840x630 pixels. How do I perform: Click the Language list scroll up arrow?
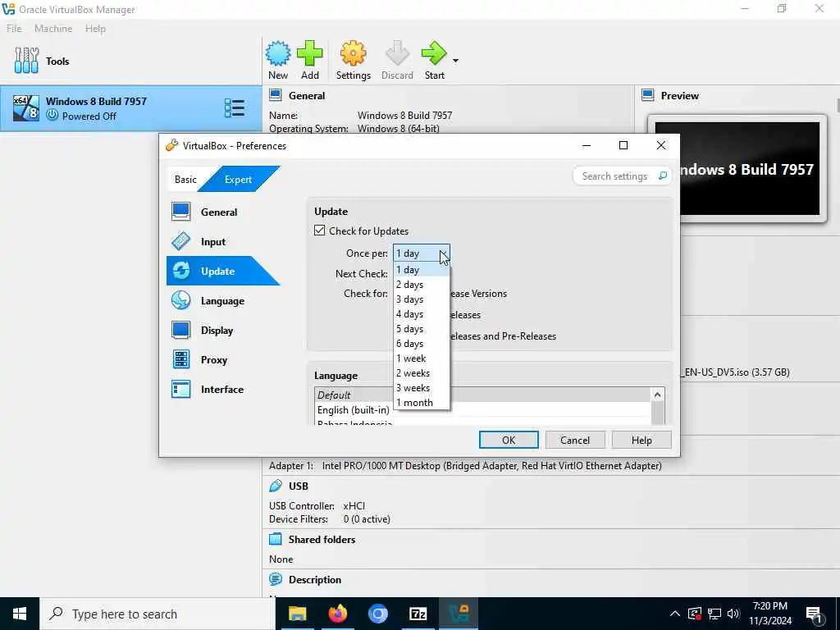pos(658,395)
